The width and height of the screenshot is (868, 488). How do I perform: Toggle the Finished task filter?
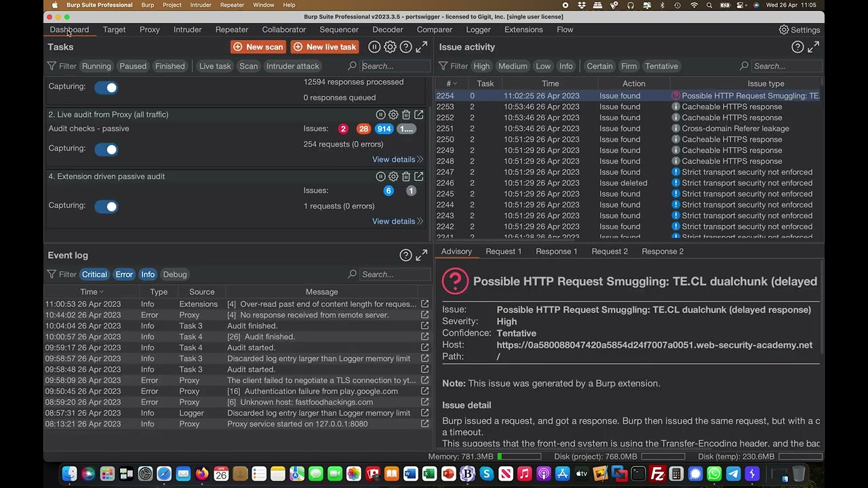(x=170, y=66)
